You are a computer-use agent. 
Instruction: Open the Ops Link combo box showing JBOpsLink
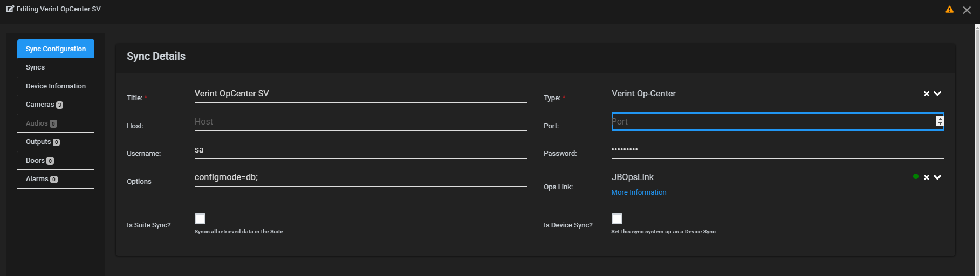[766, 177]
